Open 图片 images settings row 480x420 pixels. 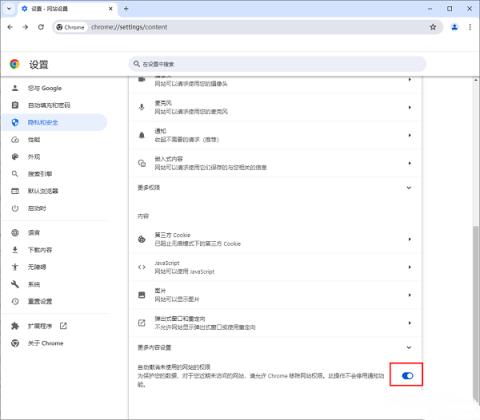(x=275, y=295)
